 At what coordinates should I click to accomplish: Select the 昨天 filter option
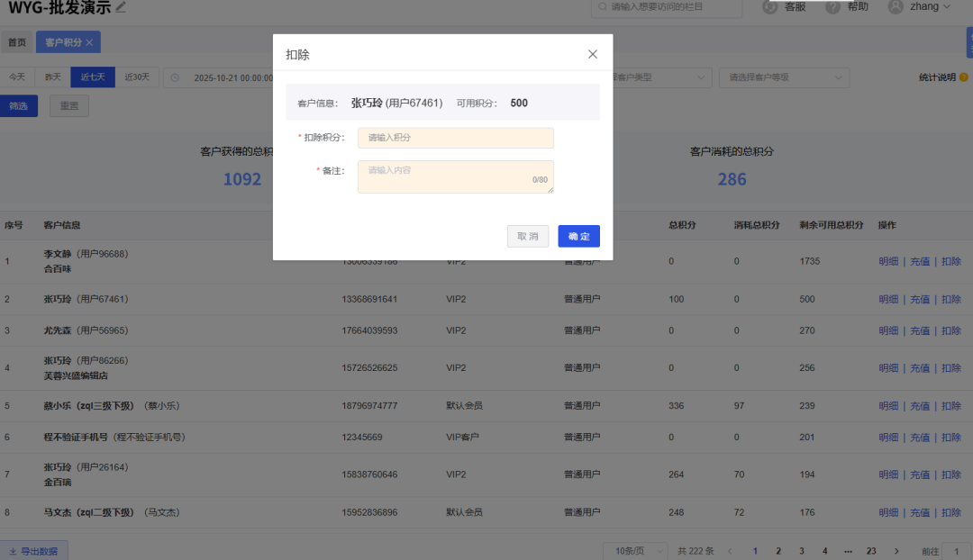(x=51, y=77)
